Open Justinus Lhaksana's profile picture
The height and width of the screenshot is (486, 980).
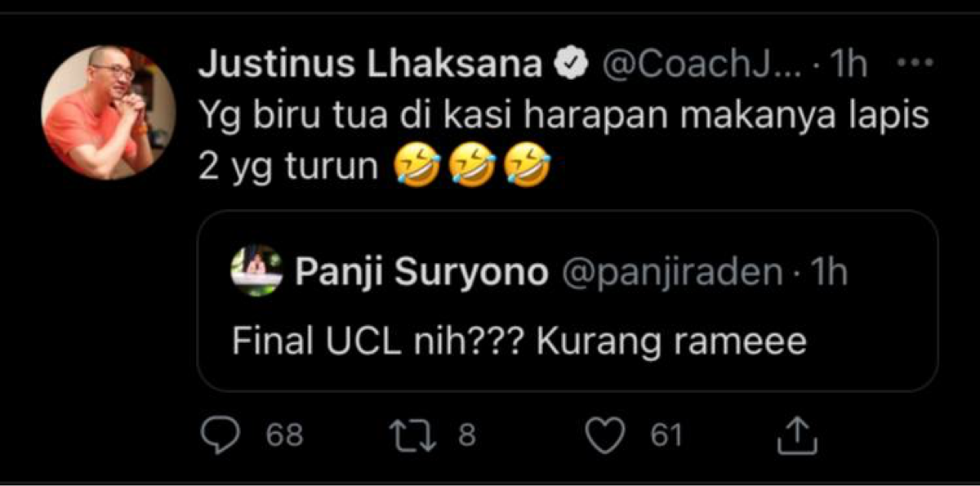(109, 112)
